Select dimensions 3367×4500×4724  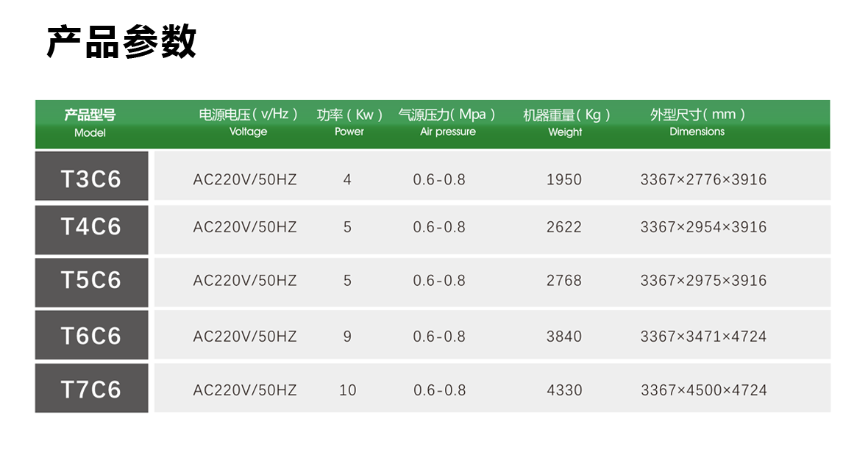704,390
